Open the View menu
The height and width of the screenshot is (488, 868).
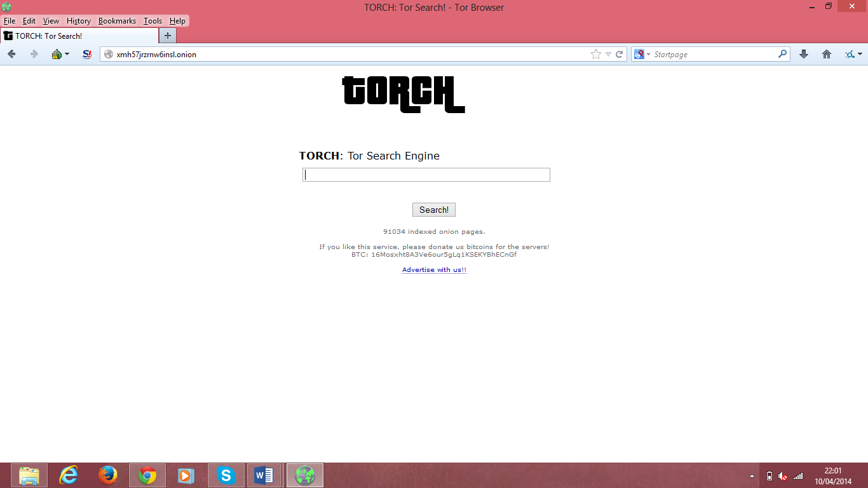pyautogui.click(x=51, y=21)
